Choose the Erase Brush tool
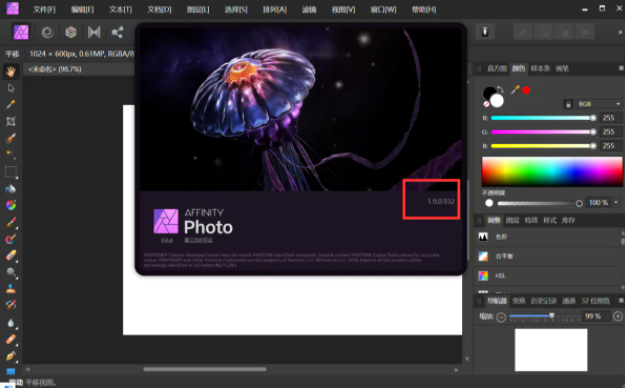The height and width of the screenshot is (388, 625). pyautogui.click(x=11, y=256)
